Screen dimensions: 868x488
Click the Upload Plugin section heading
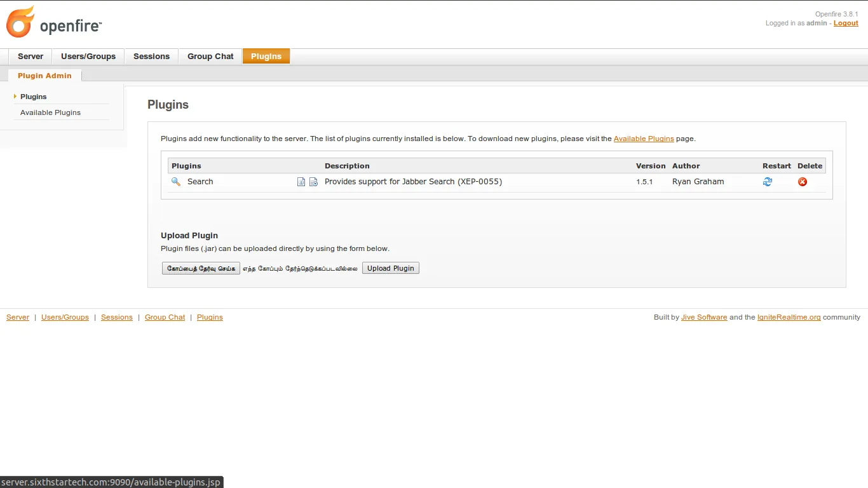pyautogui.click(x=189, y=235)
